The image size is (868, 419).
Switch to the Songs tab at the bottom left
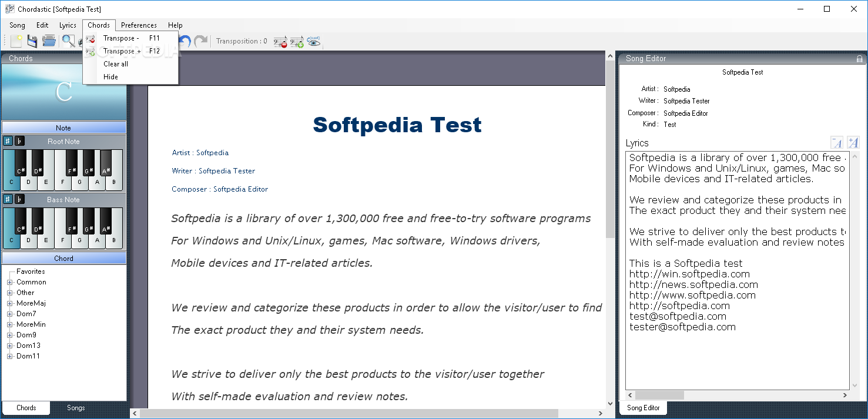pos(76,408)
